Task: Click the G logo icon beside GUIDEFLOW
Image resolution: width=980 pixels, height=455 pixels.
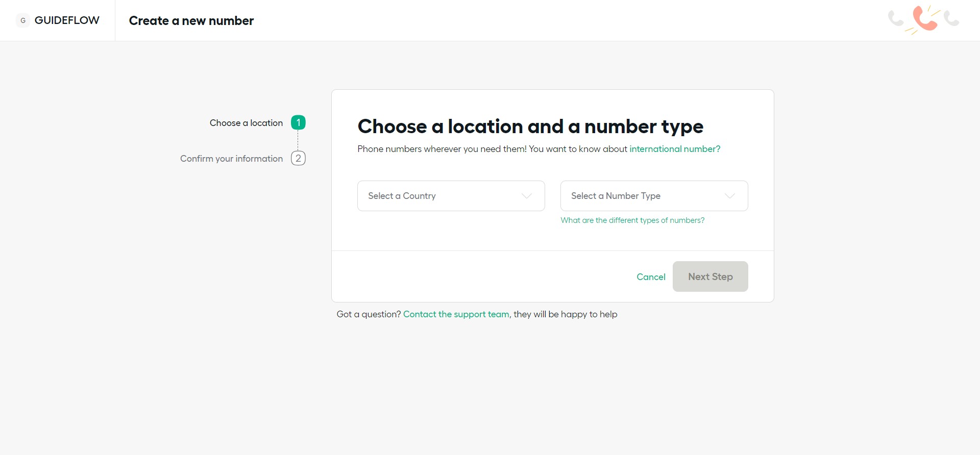Action: coord(23,20)
